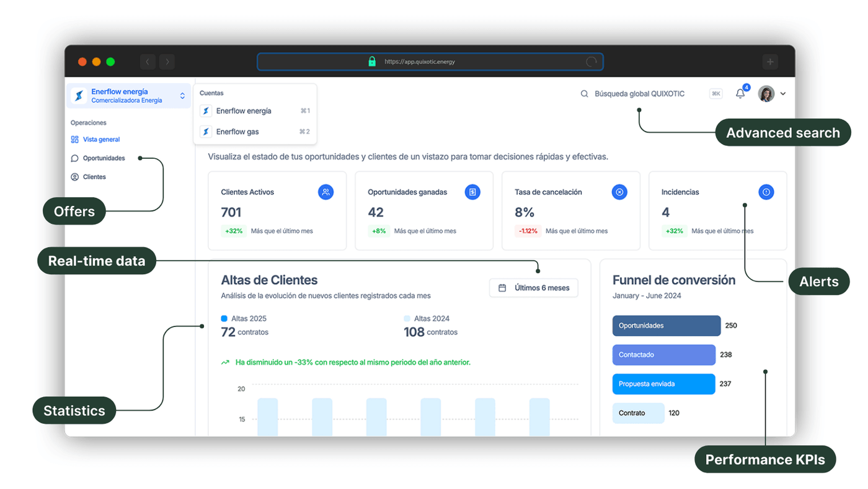Viewport: 868px width, 489px height.
Task: Click the Clientes person icon in the sidebar
Action: point(75,177)
